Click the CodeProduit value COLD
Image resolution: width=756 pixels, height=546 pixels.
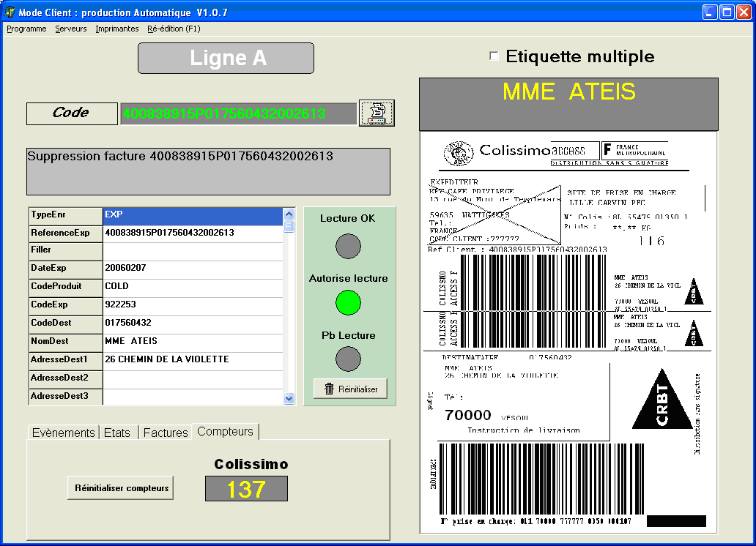pos(193,288)
